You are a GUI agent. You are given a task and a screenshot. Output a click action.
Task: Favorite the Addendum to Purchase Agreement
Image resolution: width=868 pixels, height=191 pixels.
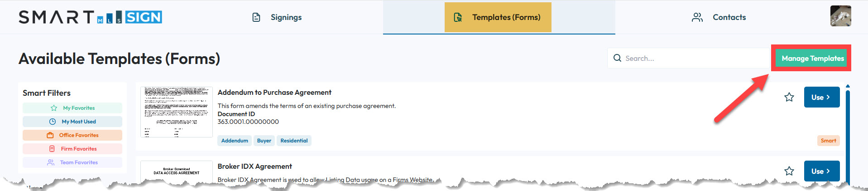(x=789, y=97)
